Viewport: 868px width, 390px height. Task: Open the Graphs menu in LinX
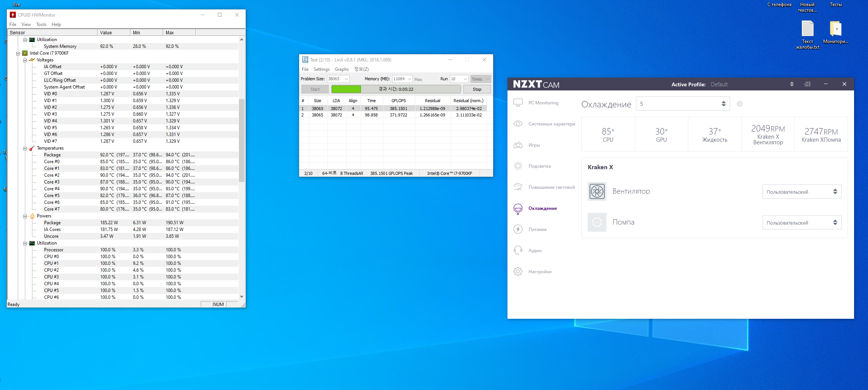(342, 69)
